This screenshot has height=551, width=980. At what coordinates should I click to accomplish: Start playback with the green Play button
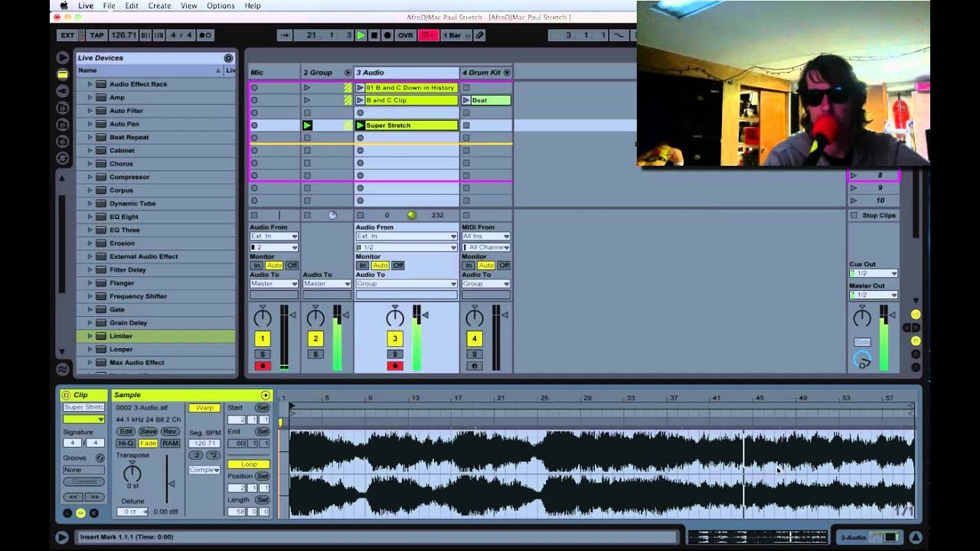pyautogui.click(x=361, y=35)
